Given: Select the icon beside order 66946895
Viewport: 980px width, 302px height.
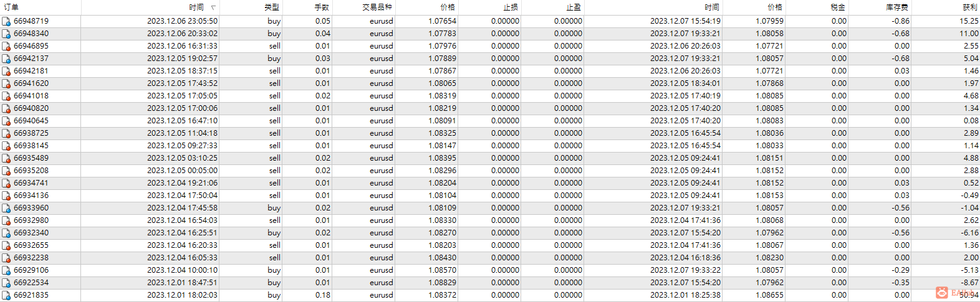Looking at the screenshot, I should pyautogui.click(x=6, y=46).
